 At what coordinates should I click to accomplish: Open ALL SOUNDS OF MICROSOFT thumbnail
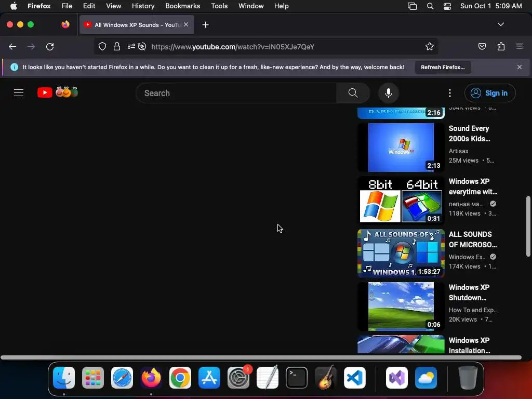tap(401, 253)
